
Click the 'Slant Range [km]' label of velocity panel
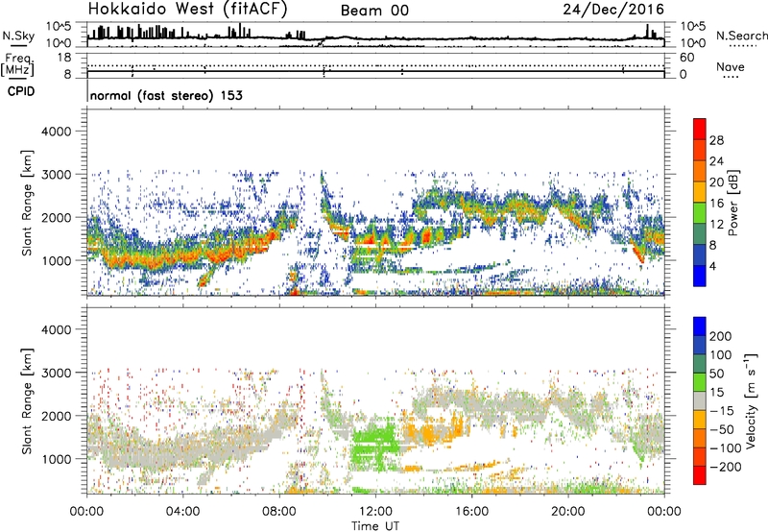pos(27,401)
